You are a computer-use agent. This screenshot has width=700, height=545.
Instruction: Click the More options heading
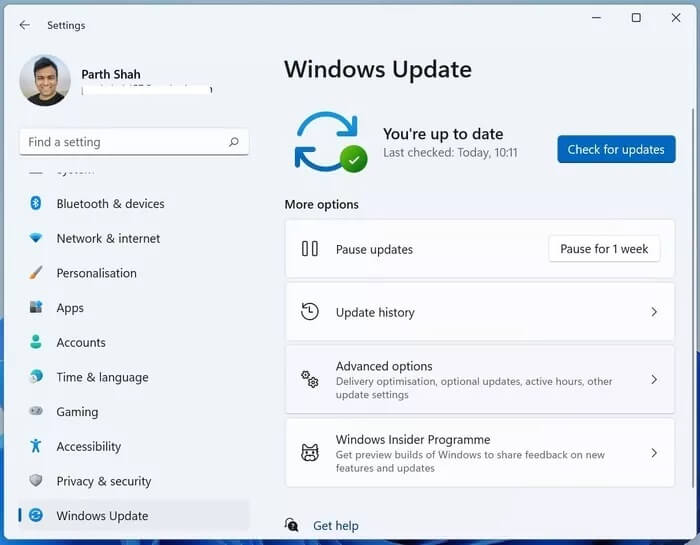click(321, 204)
